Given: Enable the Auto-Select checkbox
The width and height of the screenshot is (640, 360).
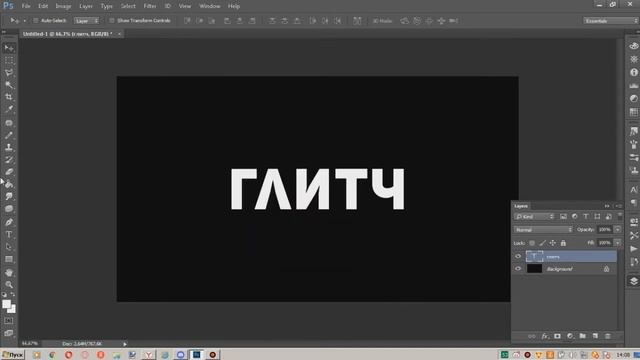Looking at the screenshot, I should [x=36, y=20].
